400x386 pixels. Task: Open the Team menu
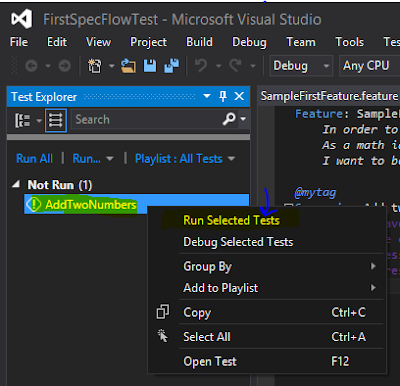[301, 42]
